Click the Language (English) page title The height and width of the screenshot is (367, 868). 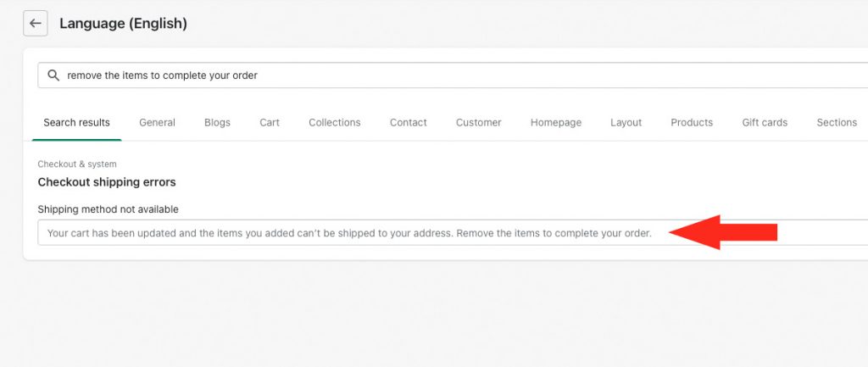pyautogui.click(x=124, y=24)
